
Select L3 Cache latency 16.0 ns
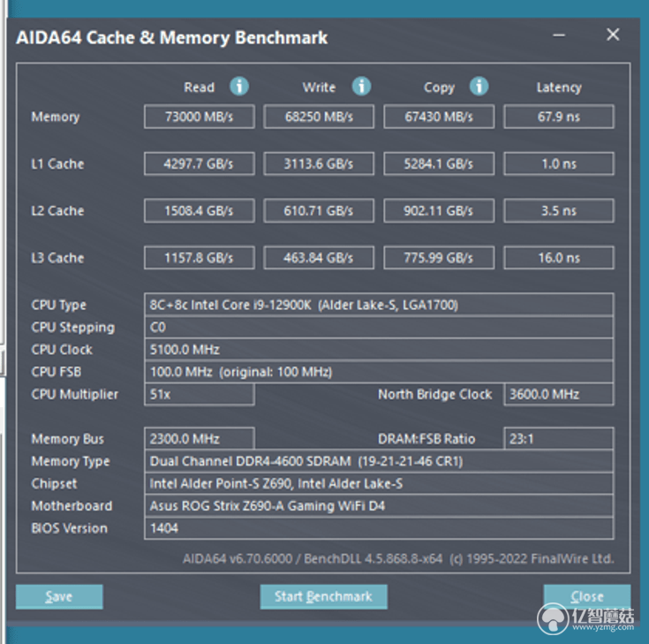[559, 258]
